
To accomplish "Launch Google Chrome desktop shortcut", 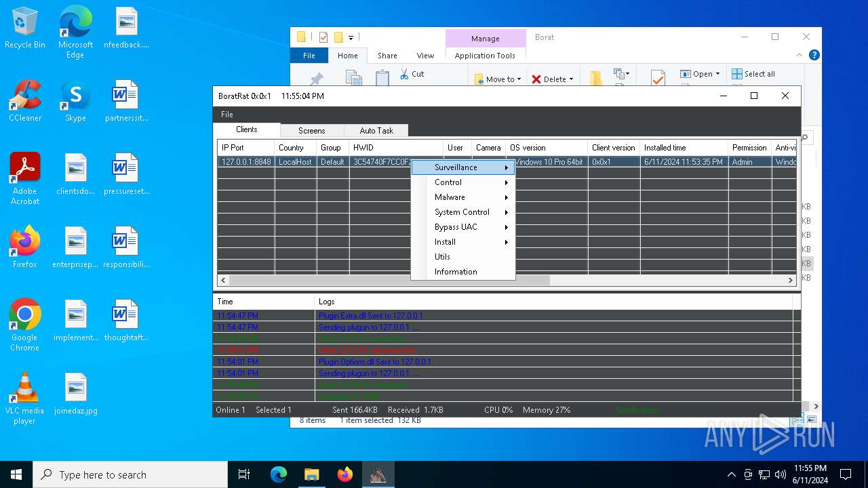I will tap(25, 325).
